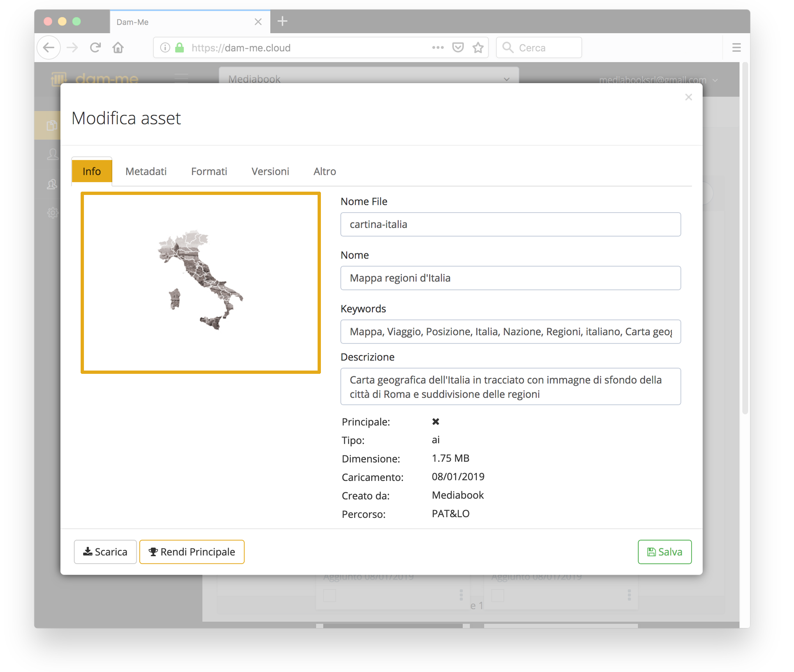794x672 pixels.
Task: Go to browser home page icon
Action: pyautogui.click(x=118, y=48)
